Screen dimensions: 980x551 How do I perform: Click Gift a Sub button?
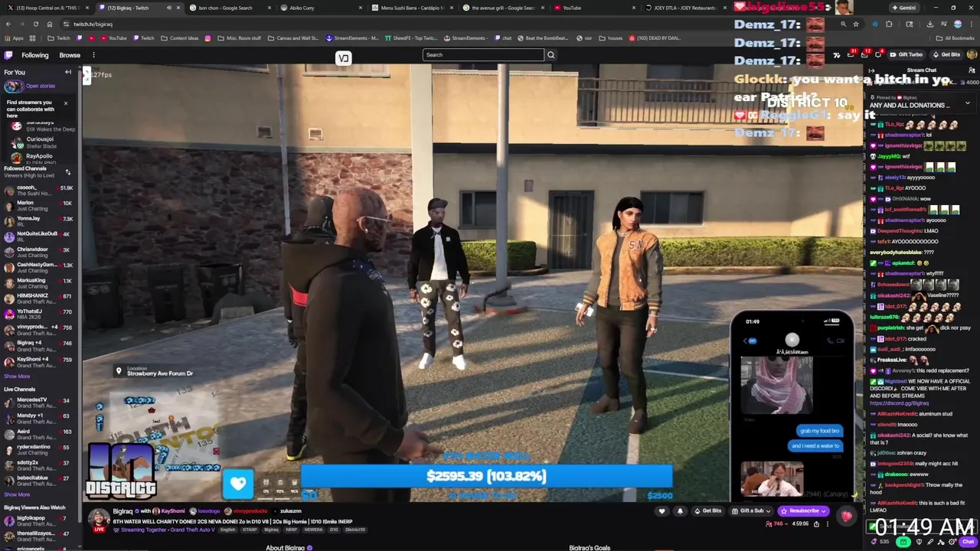[x=750, y=510]
